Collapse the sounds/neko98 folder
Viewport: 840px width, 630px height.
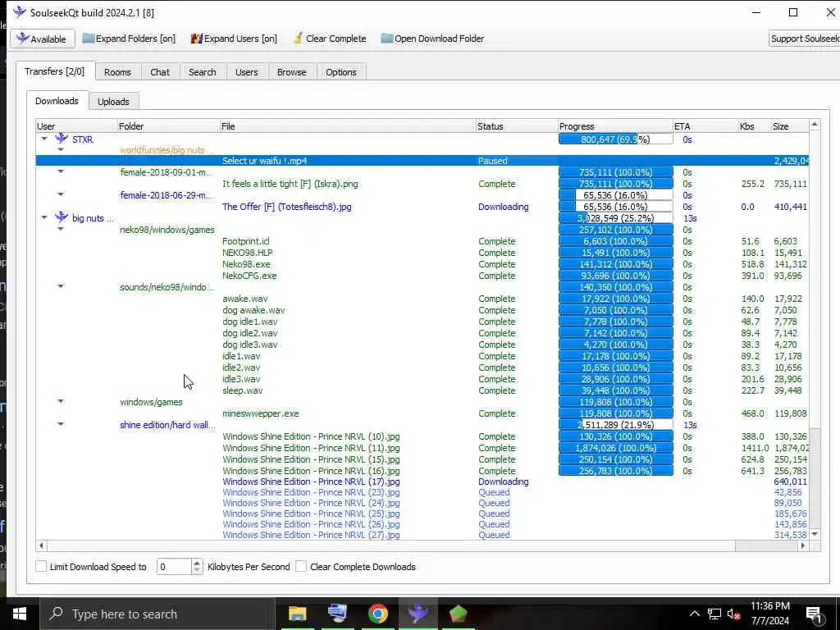(61, 286)
